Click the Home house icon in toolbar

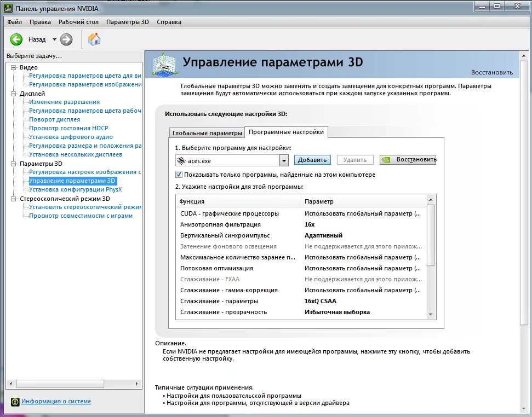[94, 39]
